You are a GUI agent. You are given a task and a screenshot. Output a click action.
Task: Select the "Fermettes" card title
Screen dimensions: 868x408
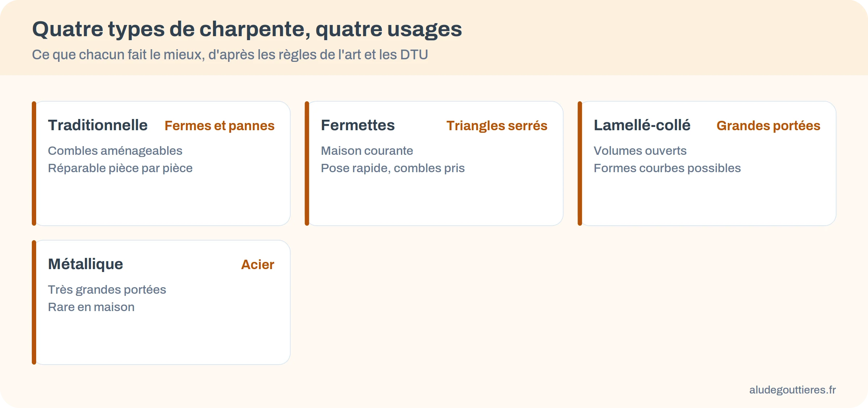click(x=358, y=125)
